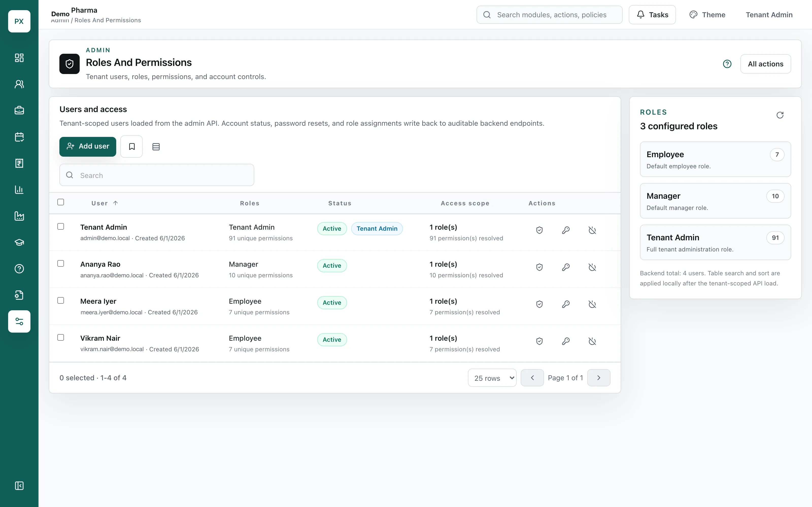Toggle table density rows icon
The image size is (812, 507).
[x=156, y=147]
